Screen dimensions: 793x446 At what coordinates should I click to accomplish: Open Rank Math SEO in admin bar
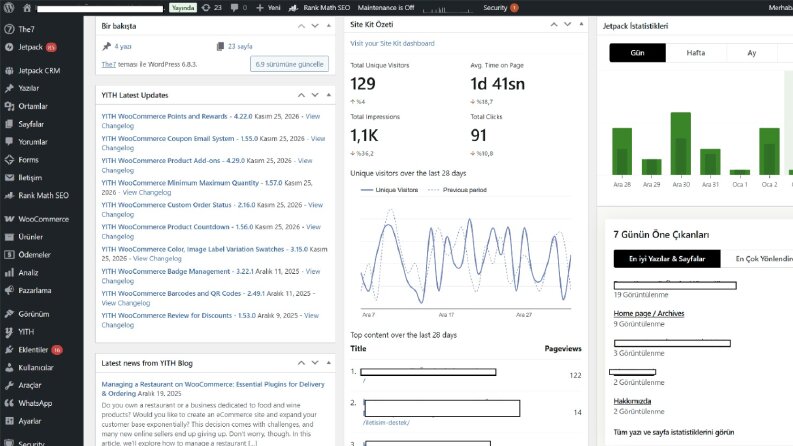(319, 8)
